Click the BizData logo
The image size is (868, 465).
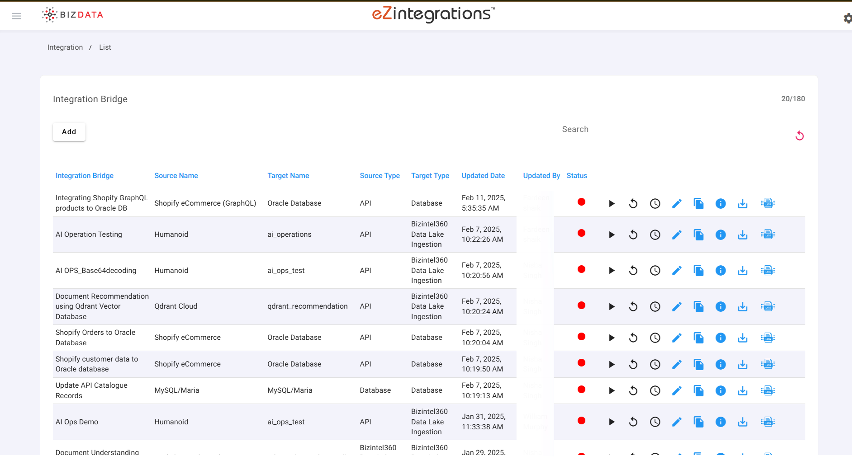tap(73, 15)
